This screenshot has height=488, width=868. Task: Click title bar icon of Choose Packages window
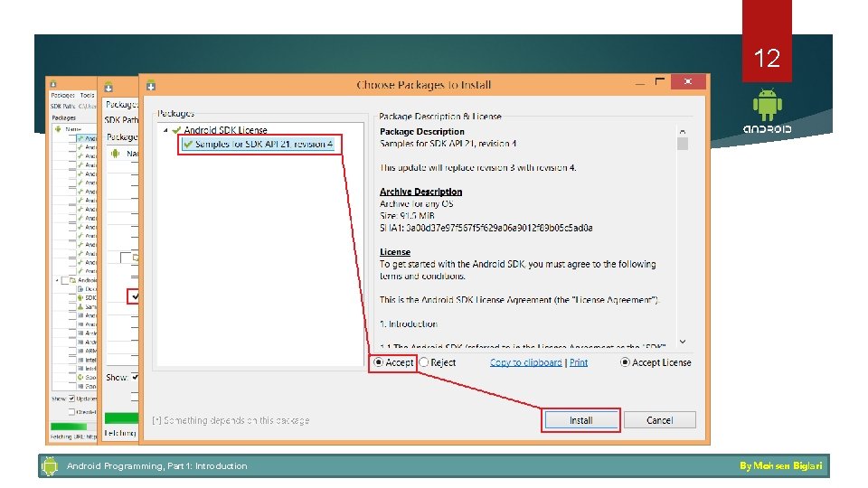point(151,86)
